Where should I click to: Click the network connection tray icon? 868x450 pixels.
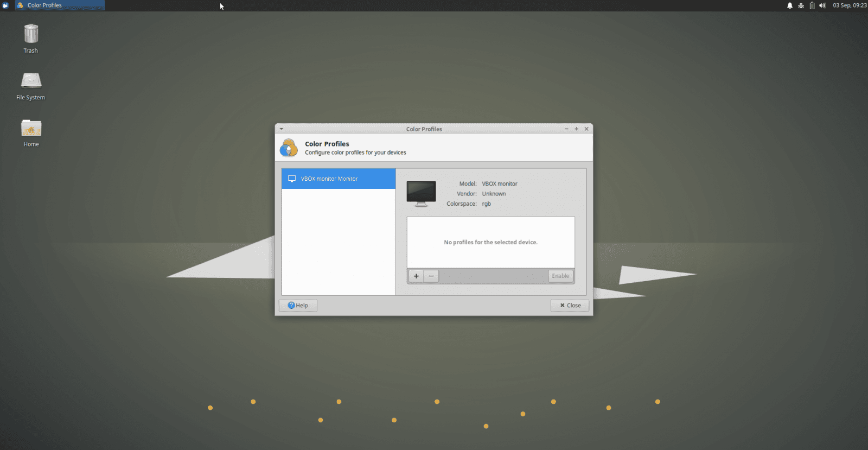[801, 5]
